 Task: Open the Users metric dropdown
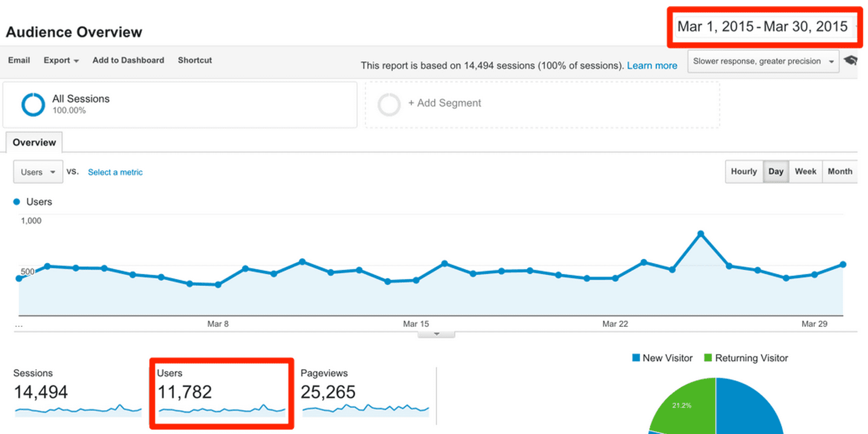[x=38, y=172]
